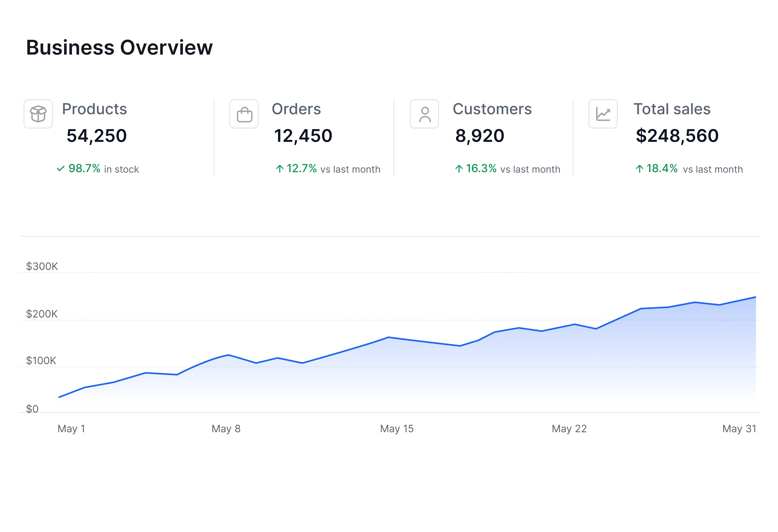Click the May 22 date label
The height and width of the screenshot is (532, 778).
(x=569, y=429)
